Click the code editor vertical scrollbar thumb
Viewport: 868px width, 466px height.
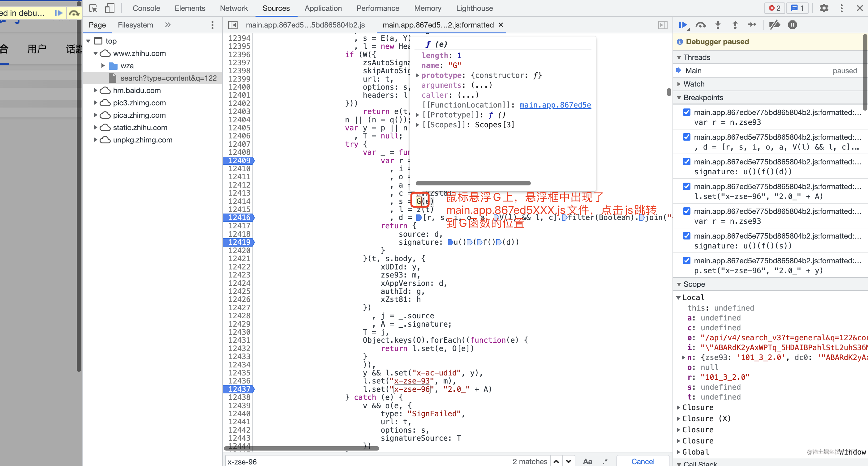[668, 92]
